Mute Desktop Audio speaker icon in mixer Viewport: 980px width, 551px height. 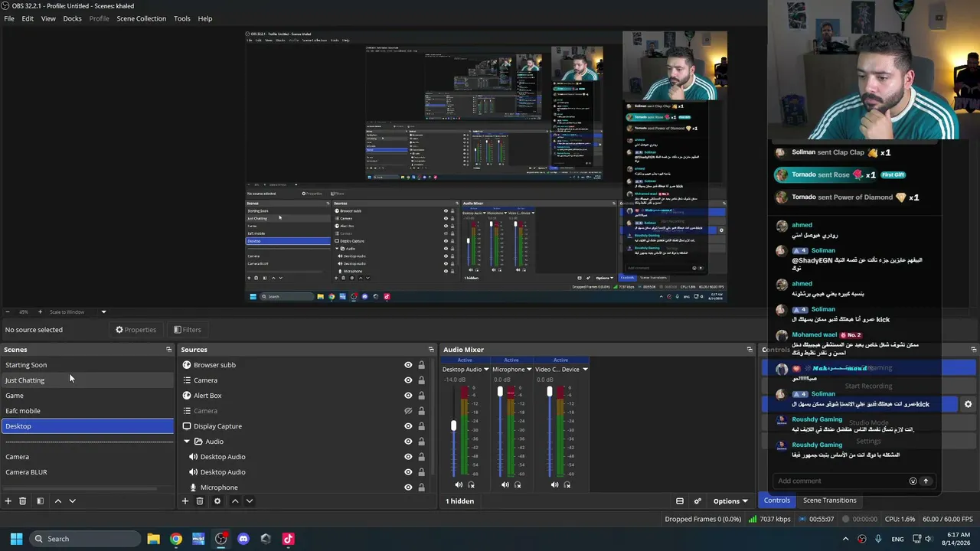pos(459,484)
